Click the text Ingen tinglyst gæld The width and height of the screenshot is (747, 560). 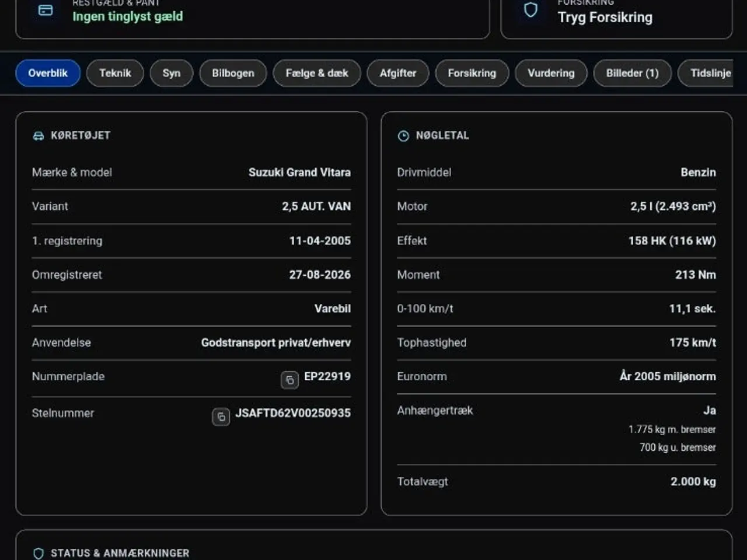click(127, 16)
